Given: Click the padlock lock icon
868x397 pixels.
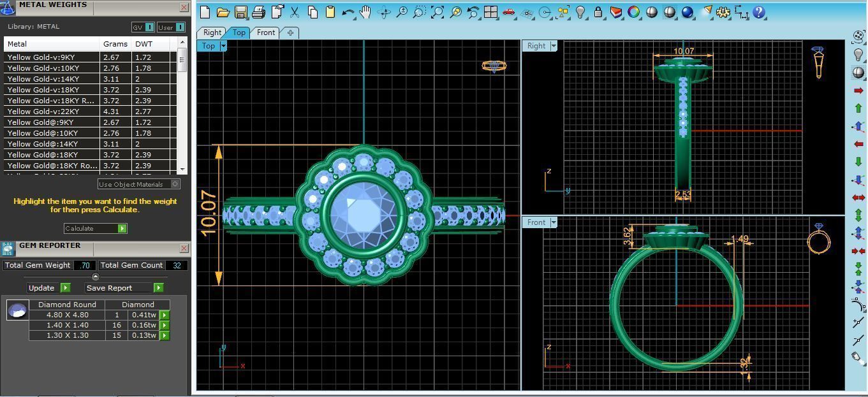Looking at the screenshot, I should (x=598, y=12).
